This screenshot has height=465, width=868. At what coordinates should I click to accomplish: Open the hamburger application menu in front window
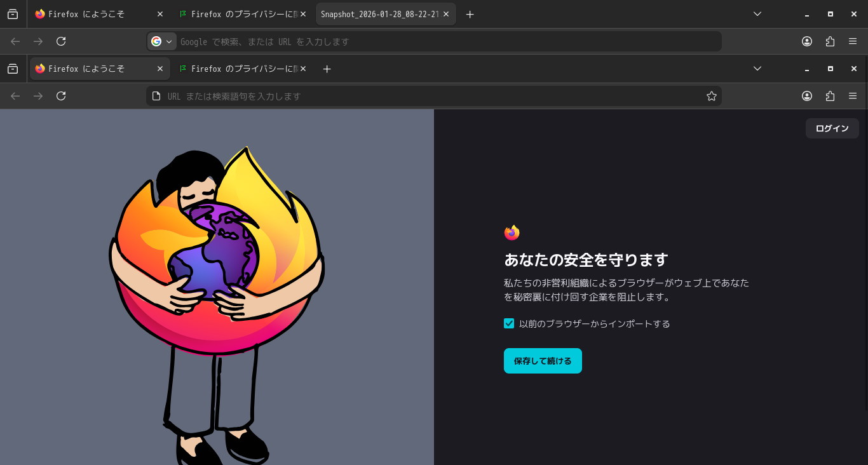853,96
